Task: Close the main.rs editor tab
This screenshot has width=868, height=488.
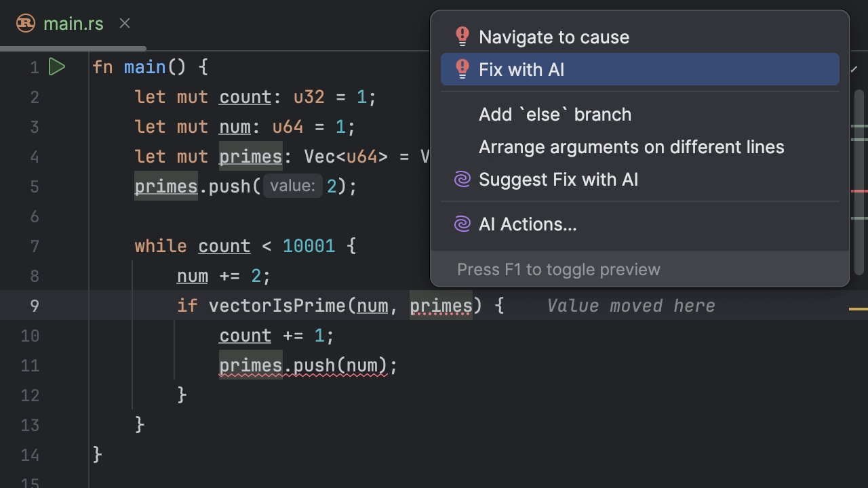Action: pos(125,24)
